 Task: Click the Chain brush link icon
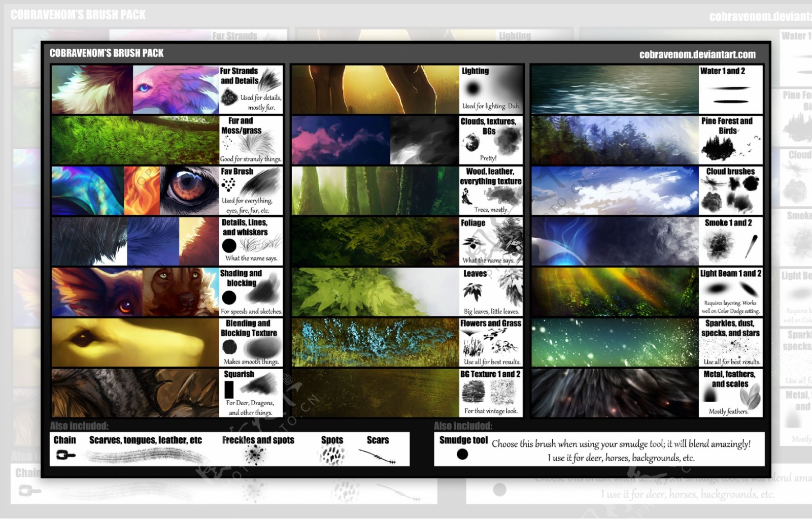(65, 455)
